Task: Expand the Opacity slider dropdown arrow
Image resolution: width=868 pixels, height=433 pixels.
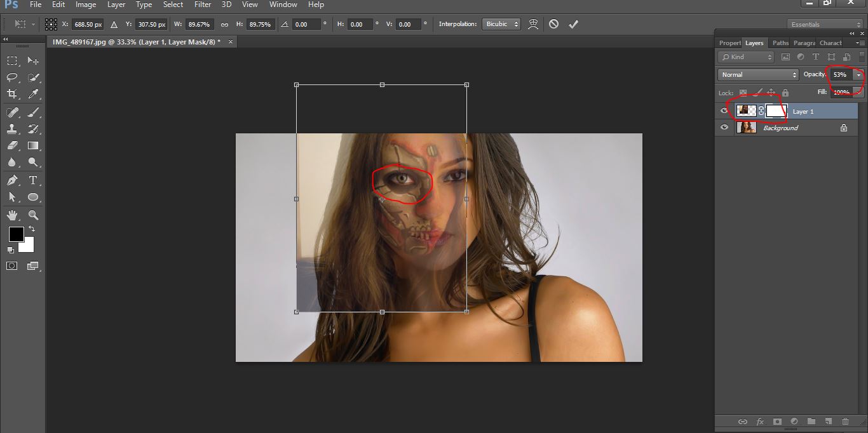Action: point(858,74)
